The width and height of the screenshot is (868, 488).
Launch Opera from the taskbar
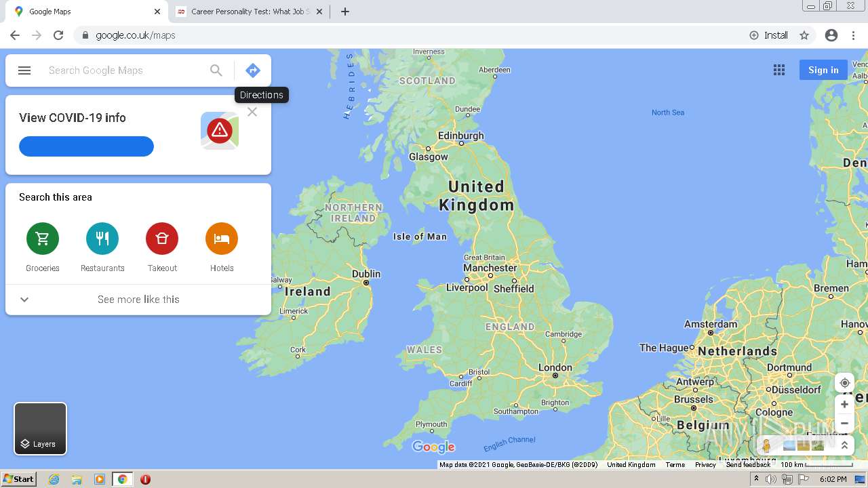coord(145,479)
